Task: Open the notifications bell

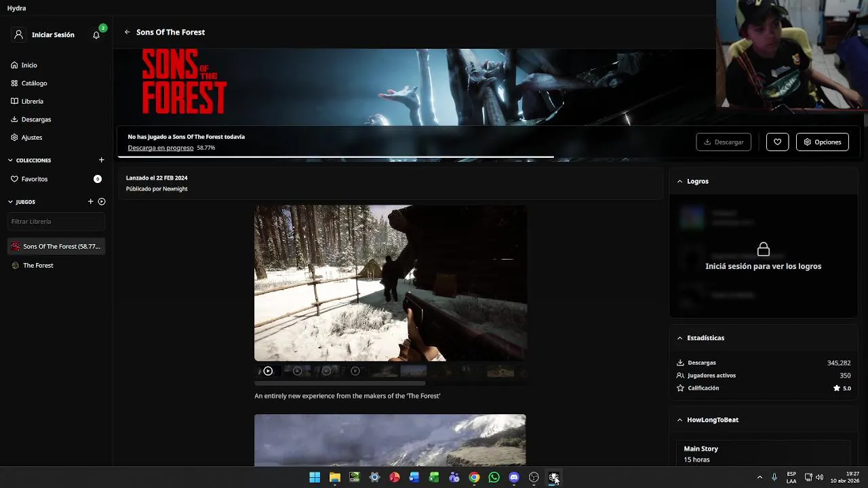Action: (96, 35)
